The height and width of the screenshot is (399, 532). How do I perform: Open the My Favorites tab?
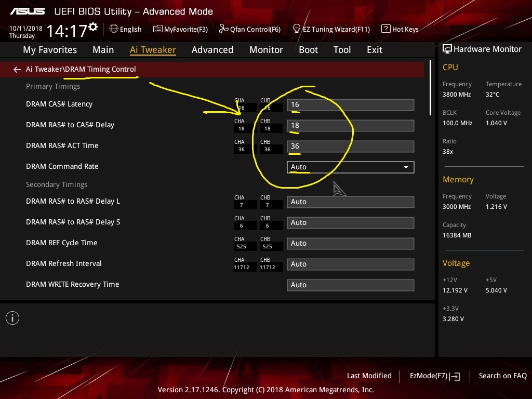50,50
